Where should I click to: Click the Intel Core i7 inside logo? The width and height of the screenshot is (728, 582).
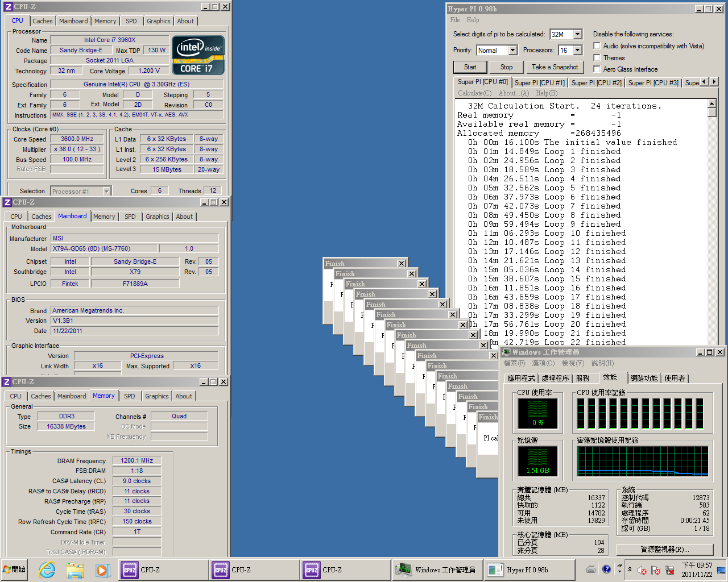click(198, 56)
